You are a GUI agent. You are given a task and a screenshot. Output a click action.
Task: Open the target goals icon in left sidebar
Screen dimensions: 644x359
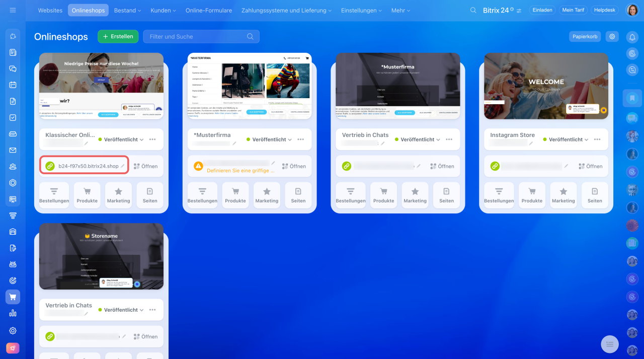point(13,280)
